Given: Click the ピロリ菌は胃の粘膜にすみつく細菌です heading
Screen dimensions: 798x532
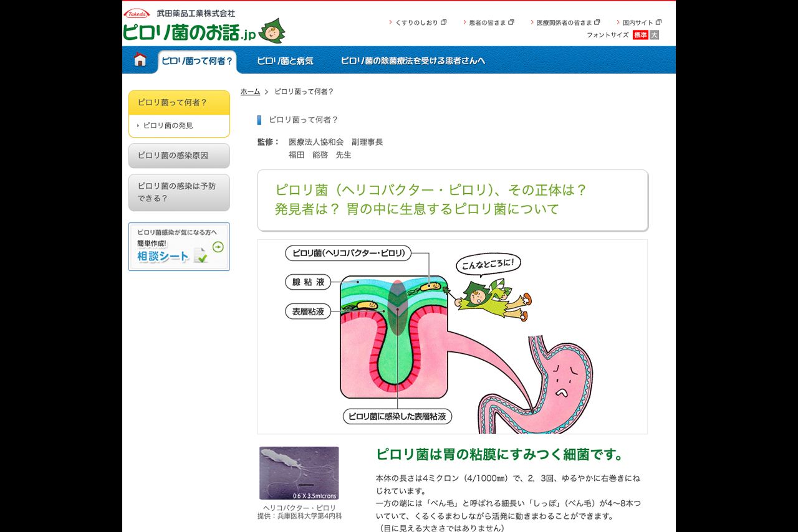Looking at the screenshot, I should [x=500, y=454].
